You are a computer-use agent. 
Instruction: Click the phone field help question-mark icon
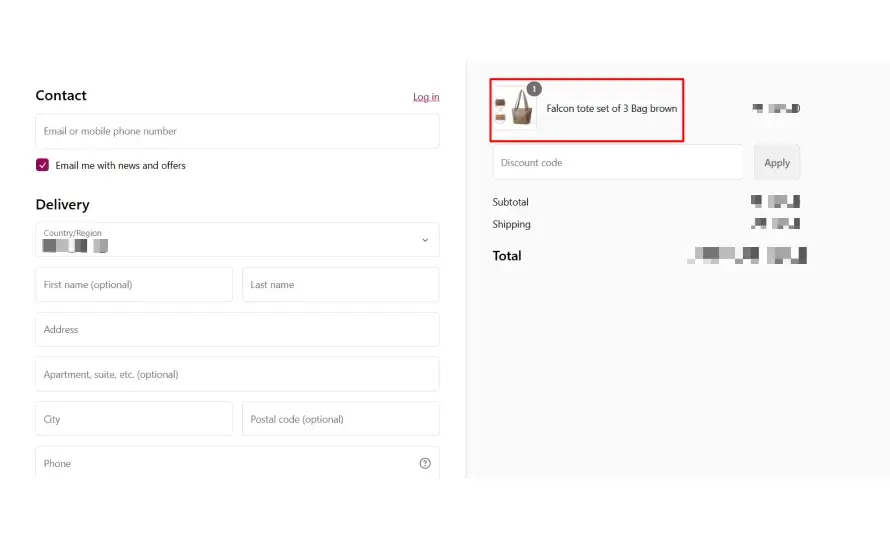[425, 463]
